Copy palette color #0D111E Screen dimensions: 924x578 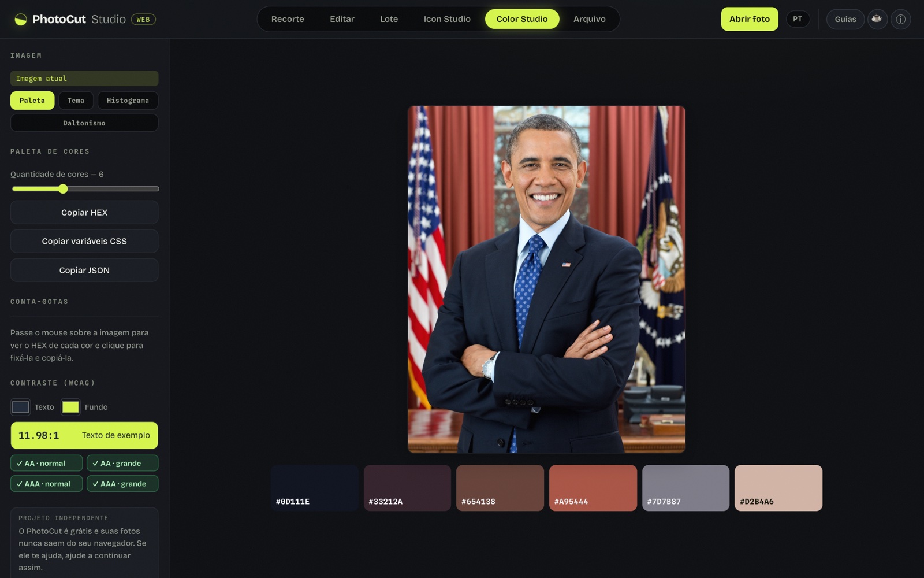click(x=315, y=488)
